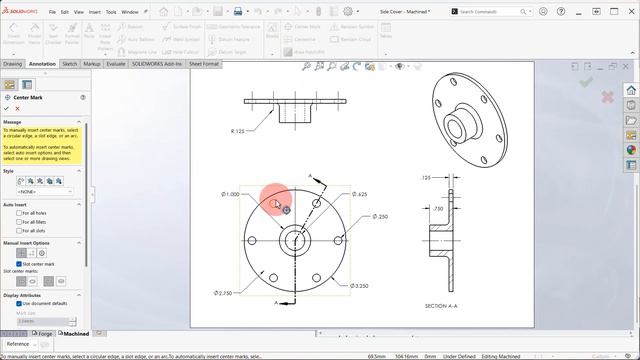640x360 pixels.
Task: Select Single Center Mark option
Action: (21, 253)
